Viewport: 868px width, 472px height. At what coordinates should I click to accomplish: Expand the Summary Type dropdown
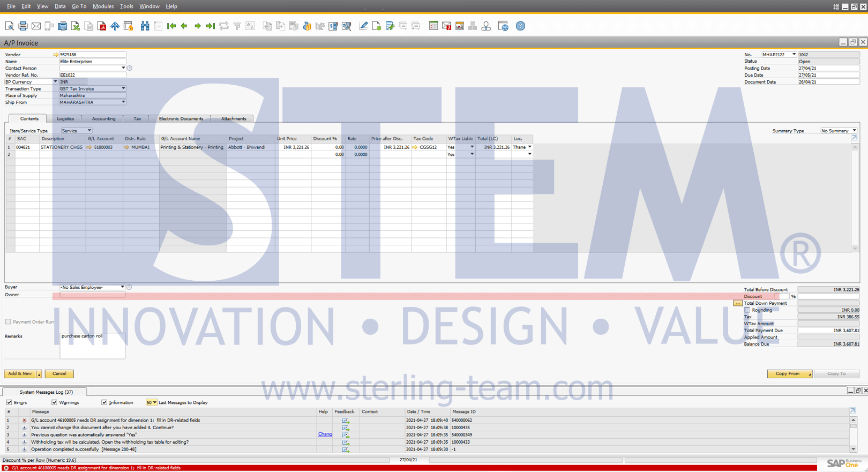[854, 131]
